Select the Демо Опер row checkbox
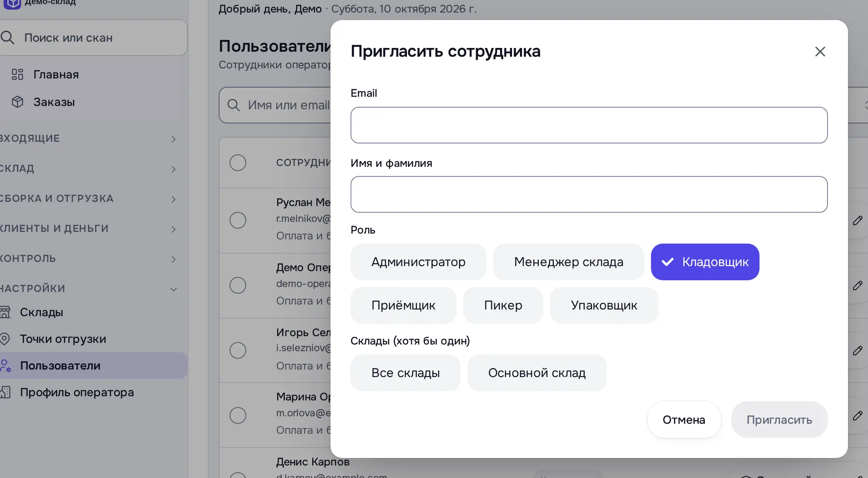868x478 pixels. click(238, 285)
